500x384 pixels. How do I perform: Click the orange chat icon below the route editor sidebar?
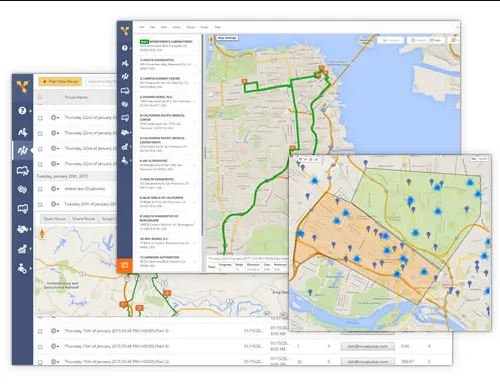(x=125, y=265)
